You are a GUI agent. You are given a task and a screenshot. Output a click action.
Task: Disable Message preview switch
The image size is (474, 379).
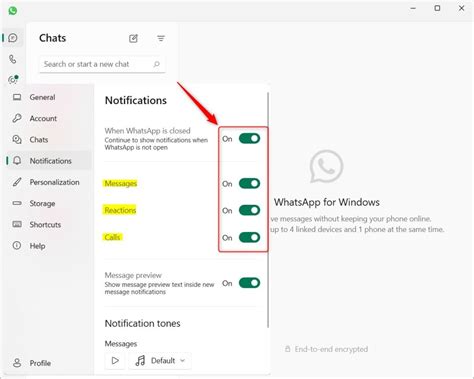pyautogui.click(x=249, y=283)
